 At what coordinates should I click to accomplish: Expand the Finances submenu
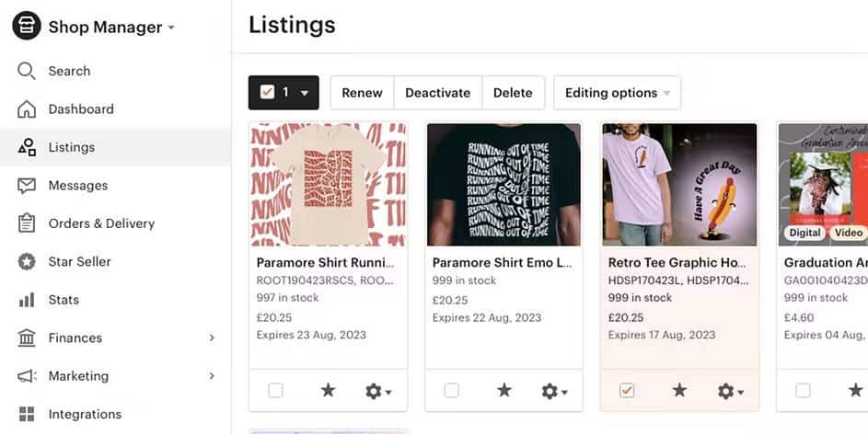(x=212, y=338)
